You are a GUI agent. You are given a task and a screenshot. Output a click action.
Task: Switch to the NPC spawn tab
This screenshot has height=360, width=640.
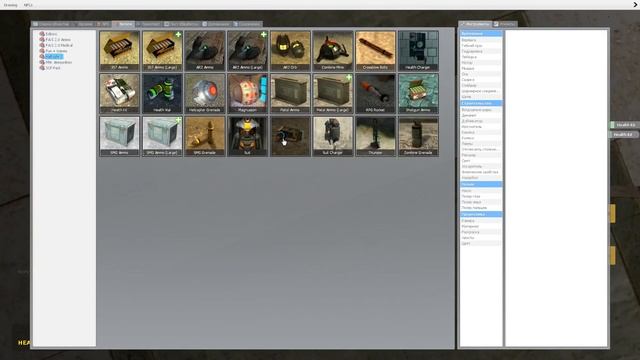point(105,24)
